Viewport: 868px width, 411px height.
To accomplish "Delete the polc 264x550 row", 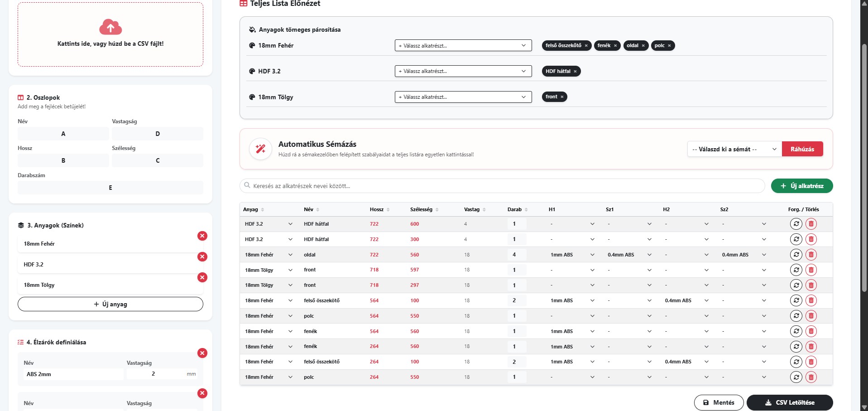I will (811, 377).
